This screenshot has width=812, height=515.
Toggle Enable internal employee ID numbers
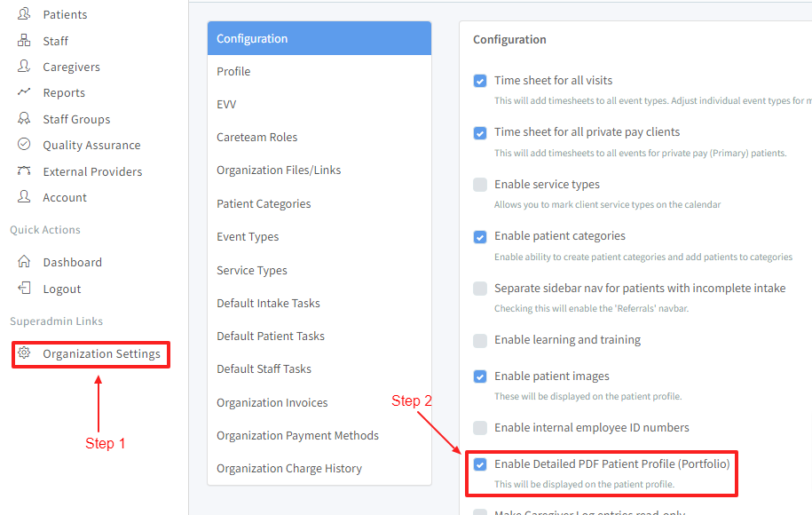(480, 428)
